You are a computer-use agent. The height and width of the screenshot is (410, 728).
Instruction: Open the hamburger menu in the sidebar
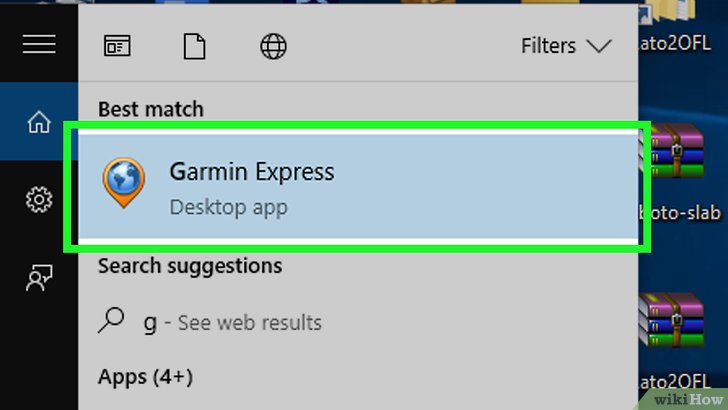39,44
